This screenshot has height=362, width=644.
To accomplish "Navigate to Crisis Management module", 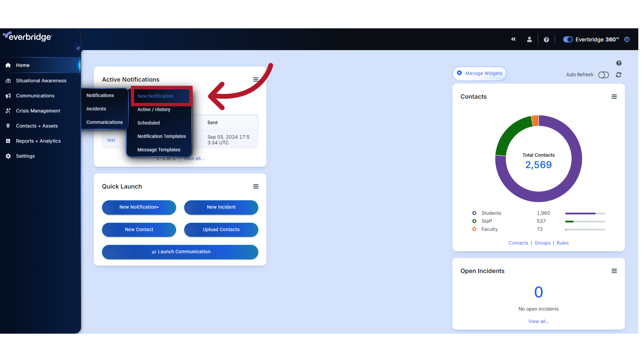I will click(x=38, y=111).
